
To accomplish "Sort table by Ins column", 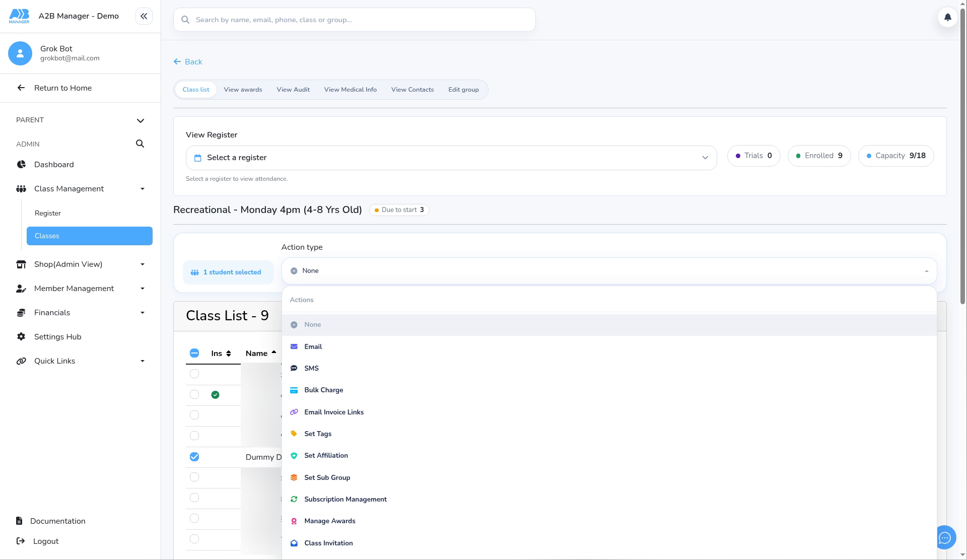I will tap(221, 354).
